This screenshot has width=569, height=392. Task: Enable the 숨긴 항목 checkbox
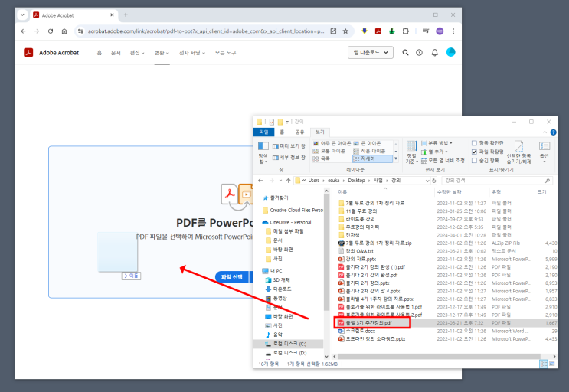coord(474,160)
